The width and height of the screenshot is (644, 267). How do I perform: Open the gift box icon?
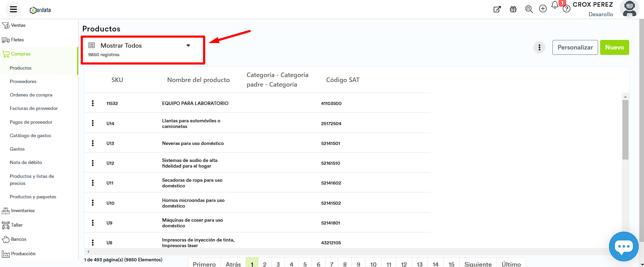tap(513, 9)
